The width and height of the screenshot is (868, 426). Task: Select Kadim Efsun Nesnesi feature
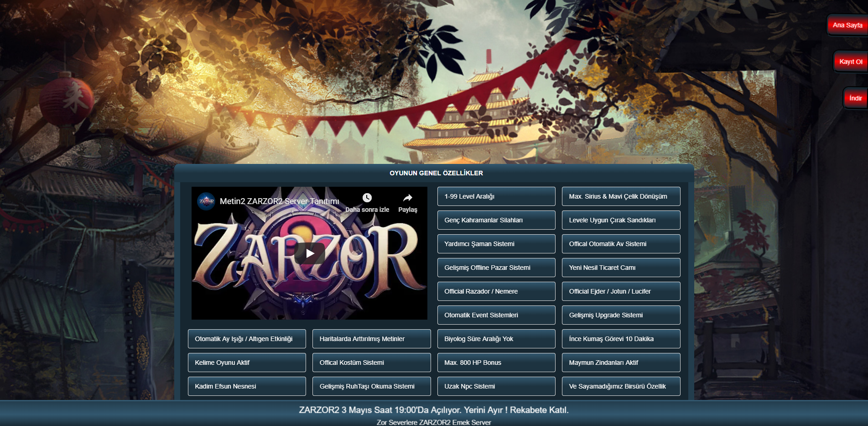point(246,386)
